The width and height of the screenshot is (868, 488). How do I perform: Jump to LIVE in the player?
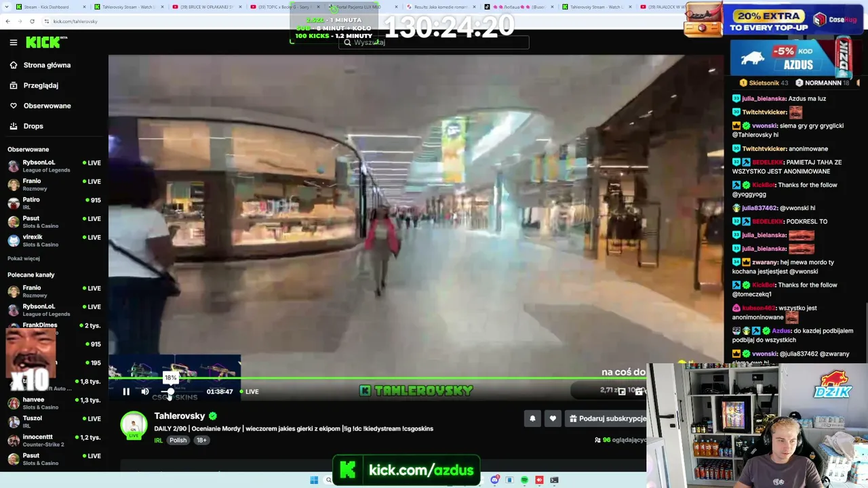(250, 392)
